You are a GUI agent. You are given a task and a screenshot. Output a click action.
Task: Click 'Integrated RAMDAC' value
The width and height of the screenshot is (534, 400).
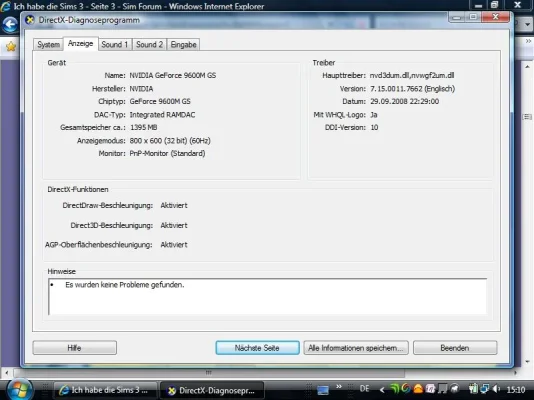click(x=162, y=115)
